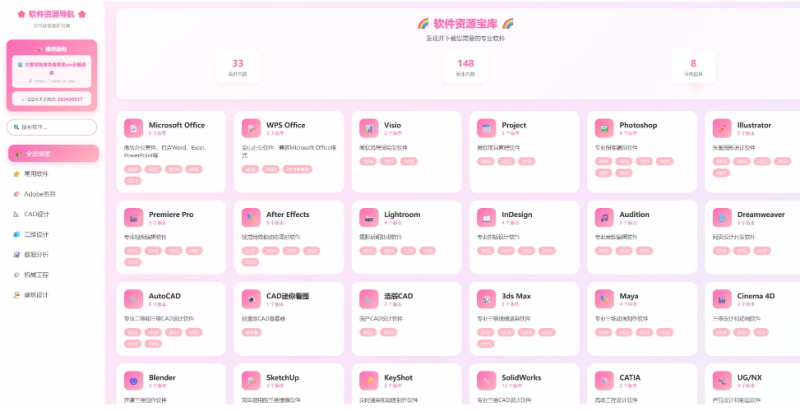Click the CAD迷你看图 eye icon
The height and width of the screenshot is (411, 800).
coord(251,299)
